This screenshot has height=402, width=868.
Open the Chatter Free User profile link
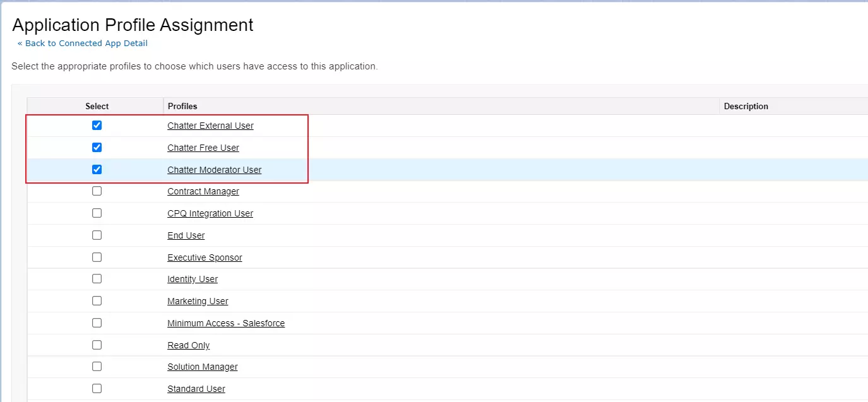click(x=203, y=148)
